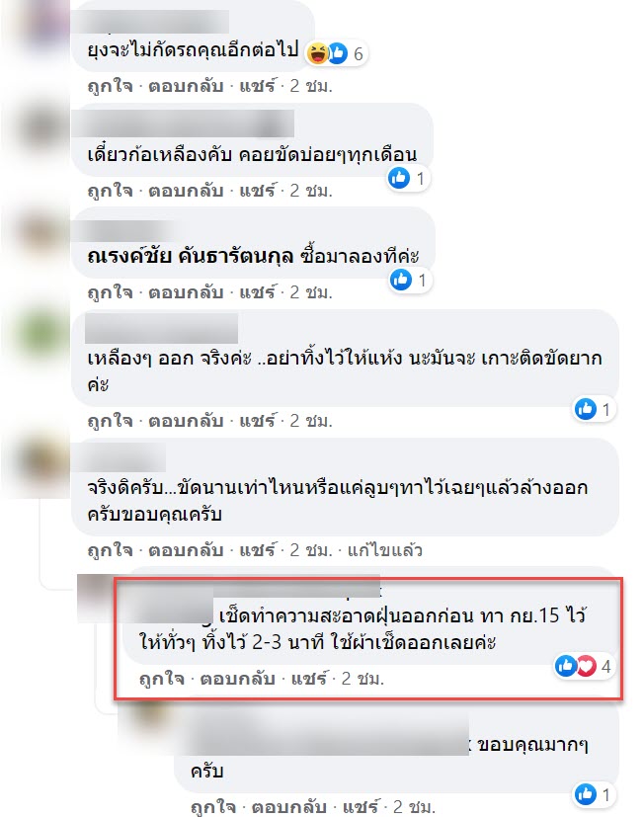Viewport: 644px width, 817px height.
Task: Click the blue like icon in highlighted reply
Action: (x=565, y=666)
